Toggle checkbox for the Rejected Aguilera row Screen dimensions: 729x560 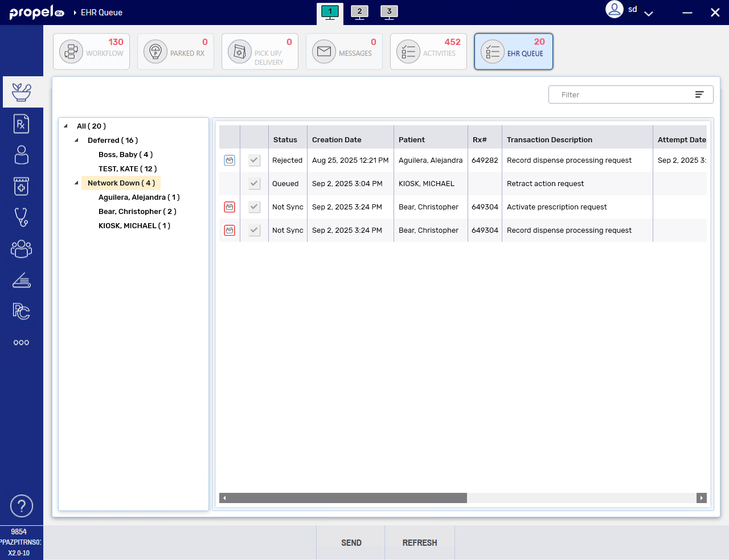click(x=255, y=160)
